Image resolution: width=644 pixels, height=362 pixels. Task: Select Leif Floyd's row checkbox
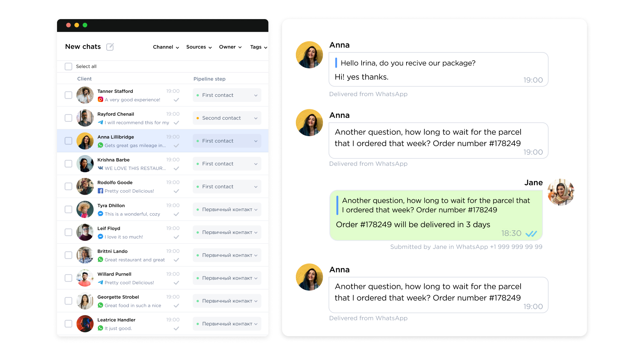[68, 232]
